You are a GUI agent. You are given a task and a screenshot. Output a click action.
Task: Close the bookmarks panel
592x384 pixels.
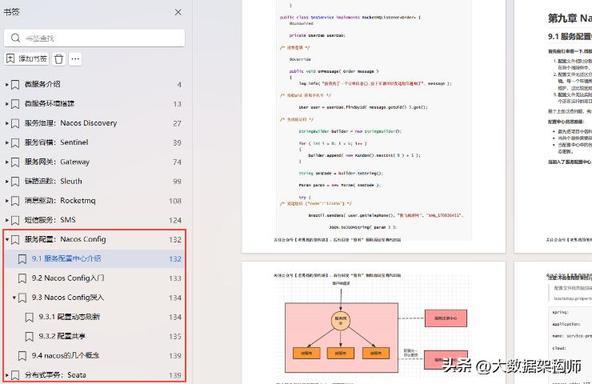pos(178,12)
